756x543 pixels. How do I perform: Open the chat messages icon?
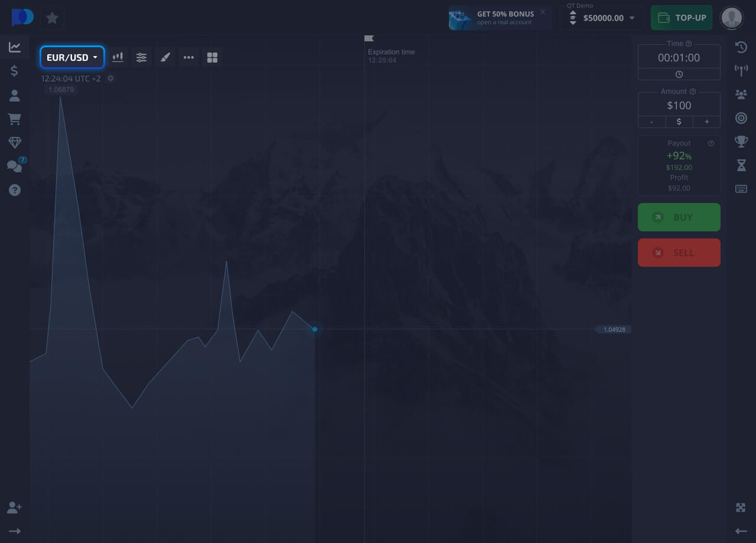coord(14,166)
